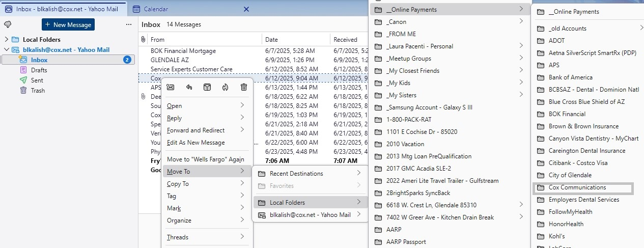644x248 pixels.
Task: Click the _FROM ME folder icon
Action: (378, 34)
